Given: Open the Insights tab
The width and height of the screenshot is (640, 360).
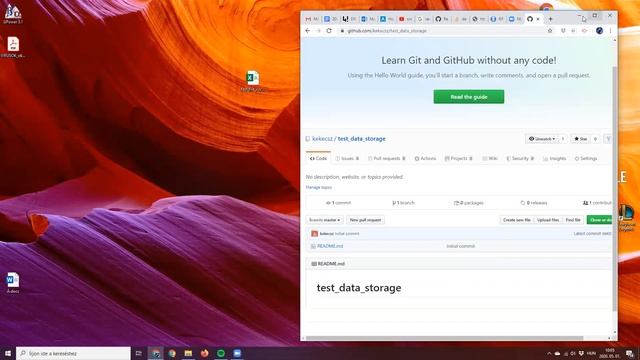Looking at the screenshot, I should 554,158.
